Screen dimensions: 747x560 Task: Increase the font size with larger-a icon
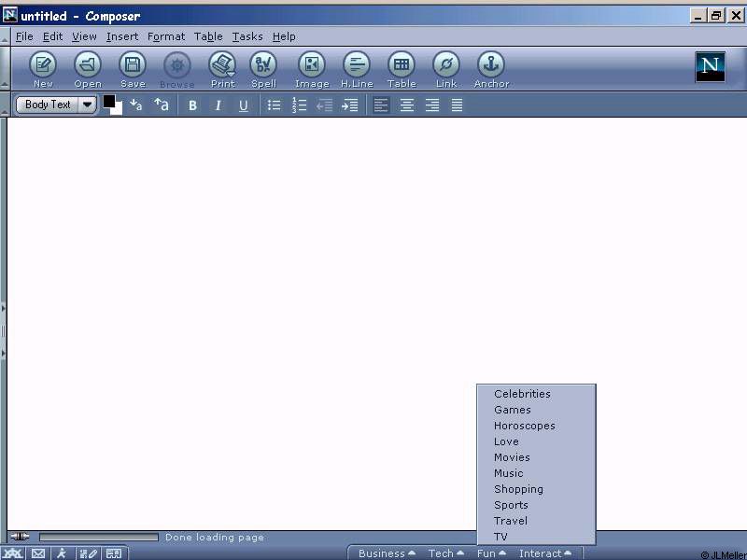coord(161,105)
